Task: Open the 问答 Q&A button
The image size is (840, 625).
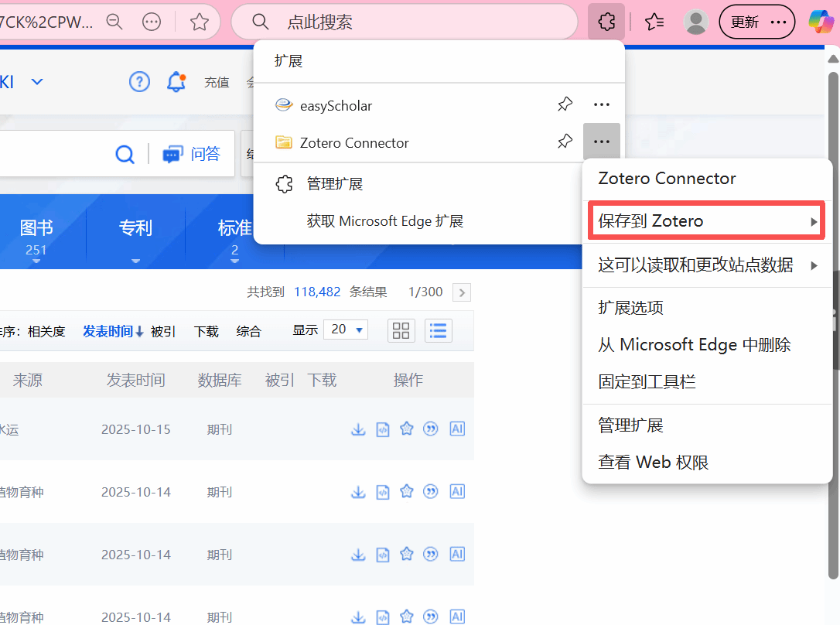Action: point(192,154)
